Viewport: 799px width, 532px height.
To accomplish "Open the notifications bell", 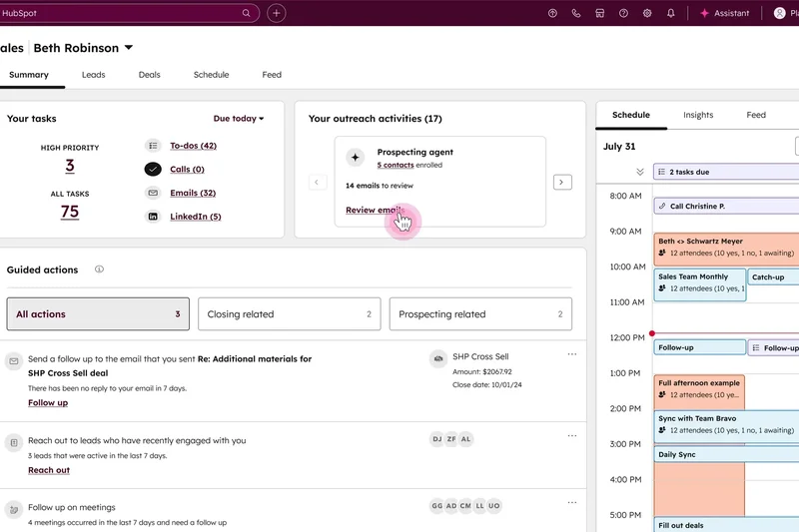I will [671, 14].
